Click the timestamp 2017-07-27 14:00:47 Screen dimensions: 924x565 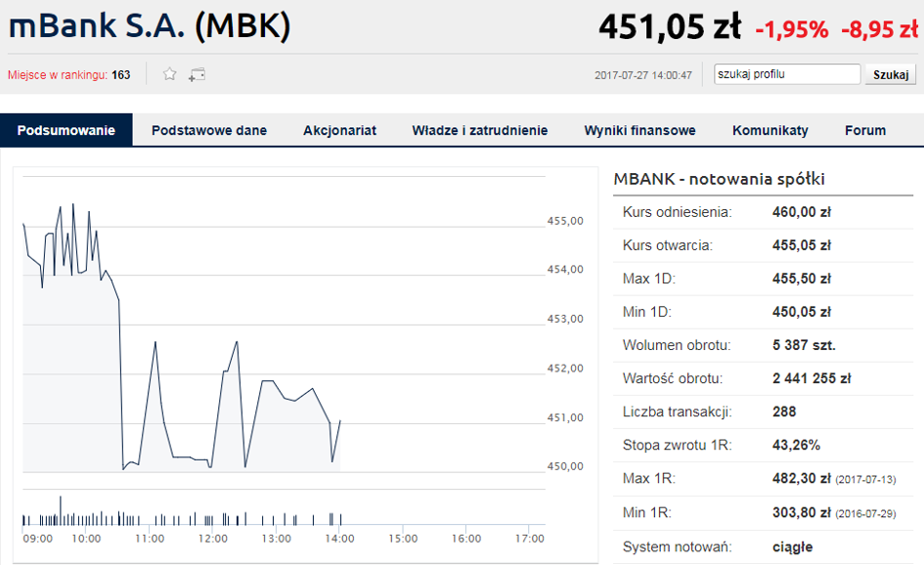tap(643, 75)
